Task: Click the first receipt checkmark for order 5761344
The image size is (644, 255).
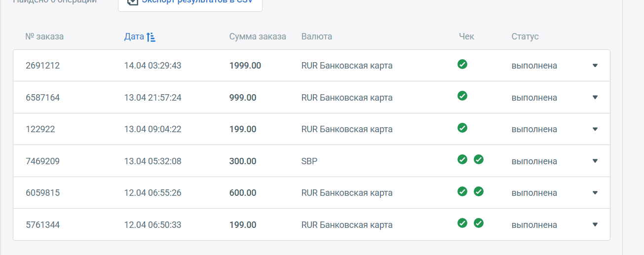Action: click(462, 223)
